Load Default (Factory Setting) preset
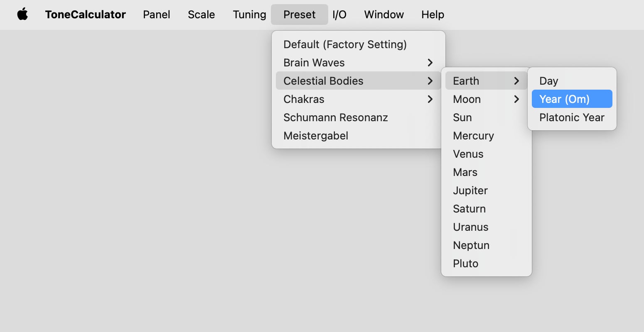Viewport: 644px width, 332px height. (345, 44)
